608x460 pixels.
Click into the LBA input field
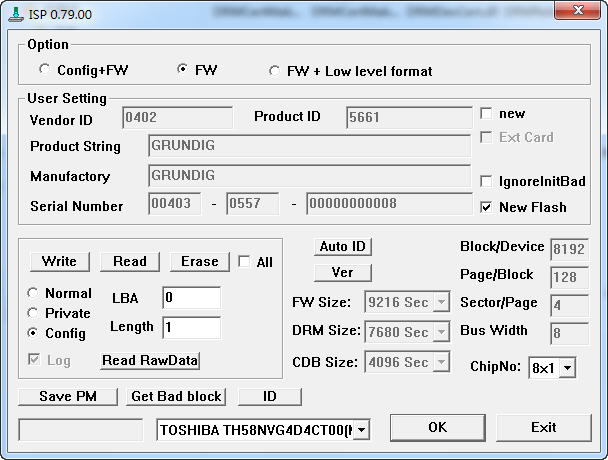[x=190, y=298]
